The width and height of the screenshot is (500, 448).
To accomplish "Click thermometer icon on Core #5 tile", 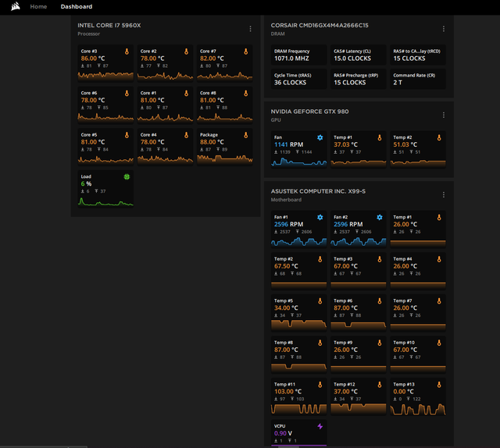I will (127, 135).
